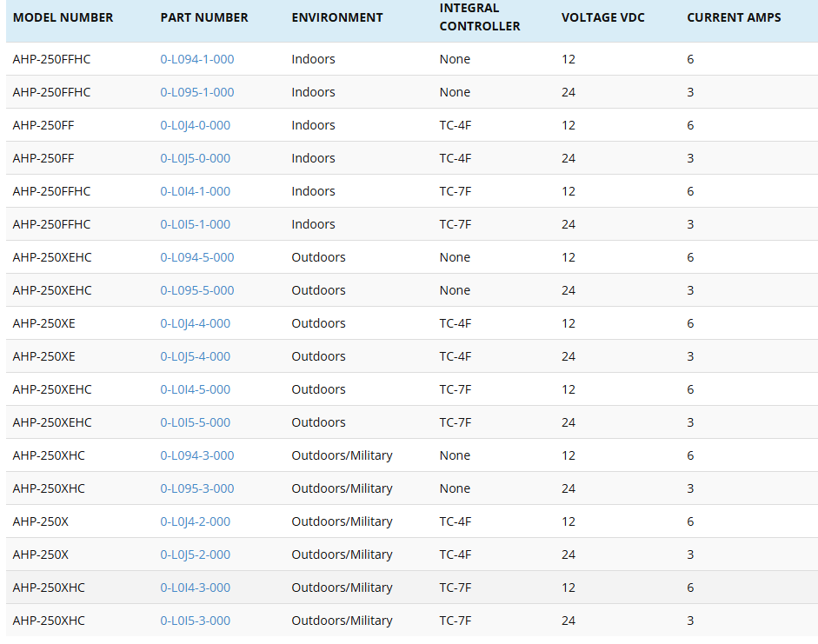818x644 pixels.
Task: Click voltage 12 in the 0-L094-1-000 row
Action: click(x=569, y=59)
